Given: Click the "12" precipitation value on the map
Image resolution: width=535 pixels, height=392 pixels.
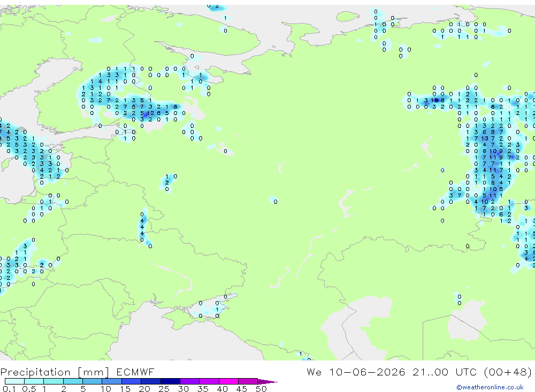Looking at the screenshot, I should [x=150, y=113].
